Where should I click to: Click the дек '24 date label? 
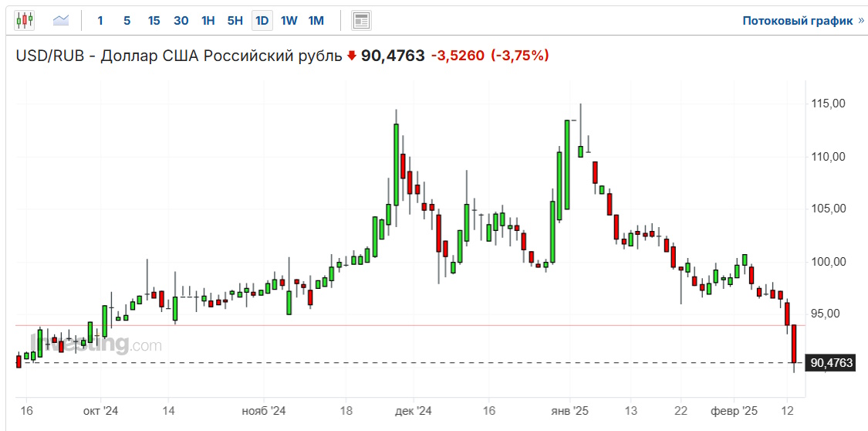click(413, 411)
